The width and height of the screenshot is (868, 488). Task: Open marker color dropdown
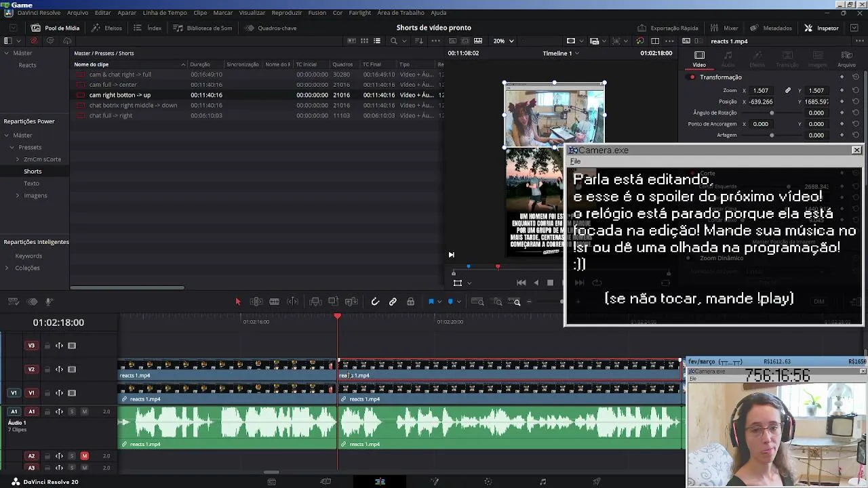(458, 302)
